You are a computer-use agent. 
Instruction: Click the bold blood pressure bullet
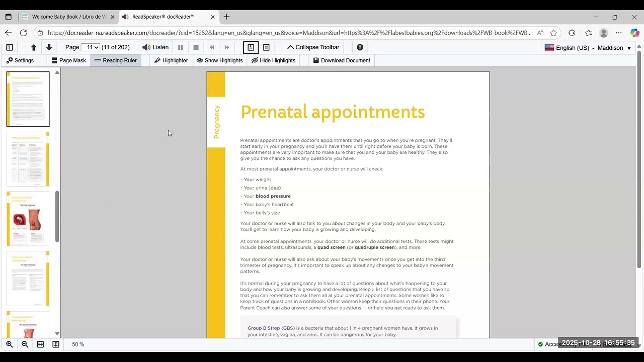[x=273, y=196]
